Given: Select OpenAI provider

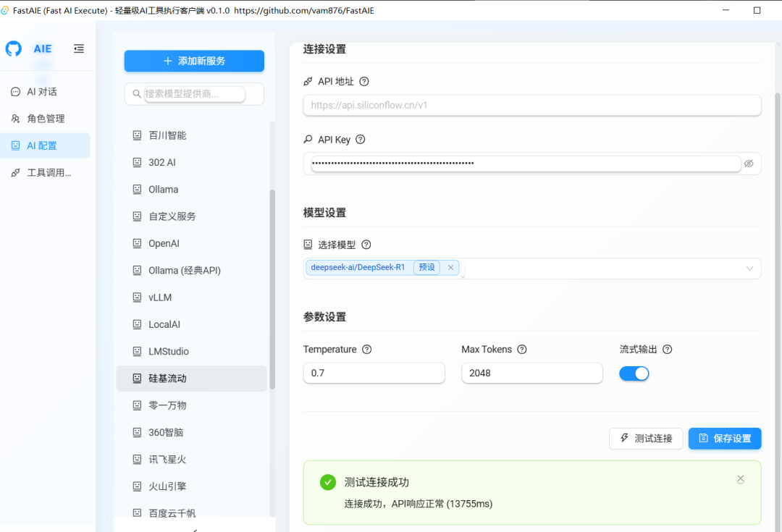Looking at the screenshot, I should click(191, 243).
